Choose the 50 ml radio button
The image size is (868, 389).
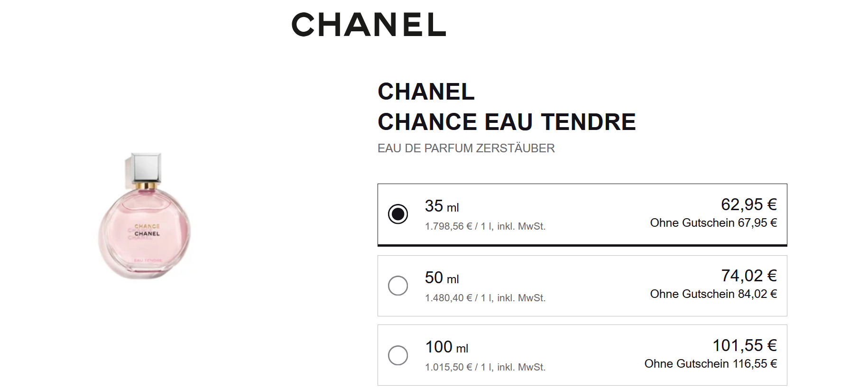tap(398, 286)
